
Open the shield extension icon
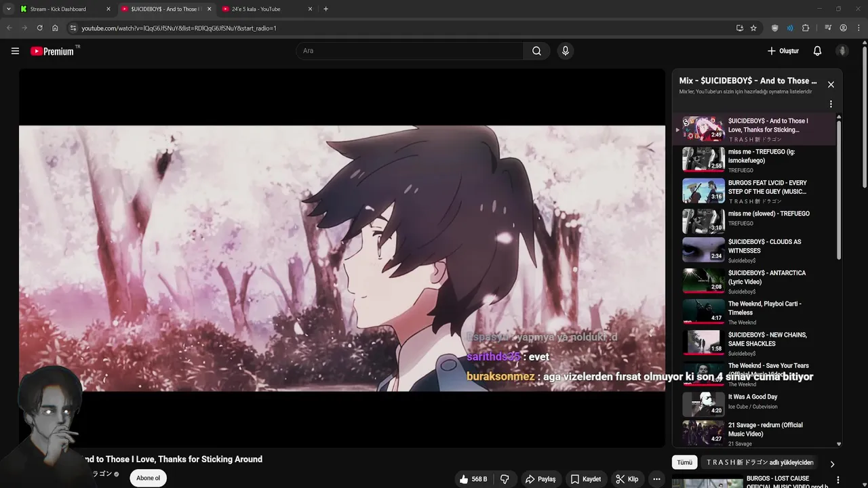click(x=775, y=28)
